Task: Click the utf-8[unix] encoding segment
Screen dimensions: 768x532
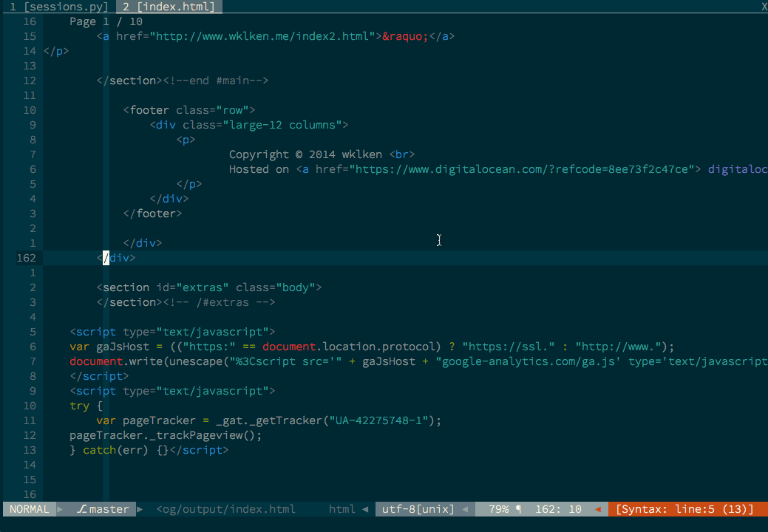Action: pyautogui.click(x=418, y=509)
